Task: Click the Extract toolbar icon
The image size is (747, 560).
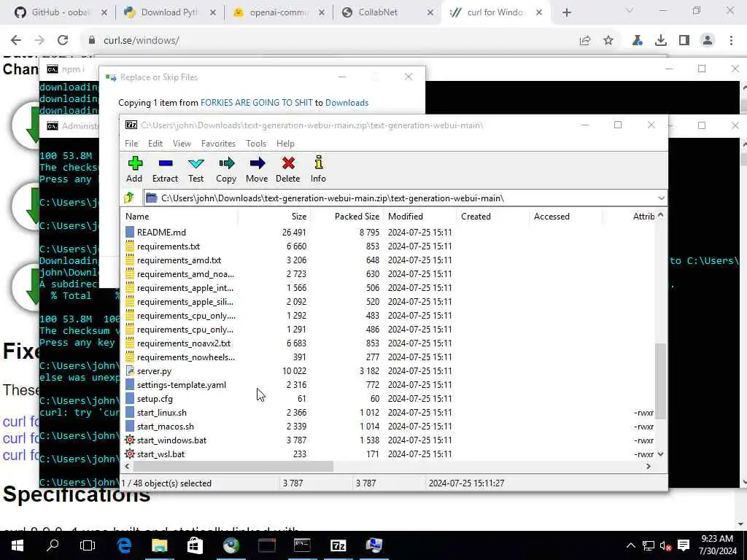Action: click(165, 169)
